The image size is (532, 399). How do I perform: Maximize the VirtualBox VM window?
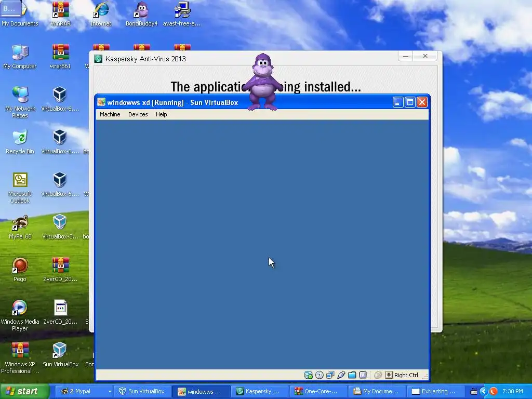[x=410, y=102]
